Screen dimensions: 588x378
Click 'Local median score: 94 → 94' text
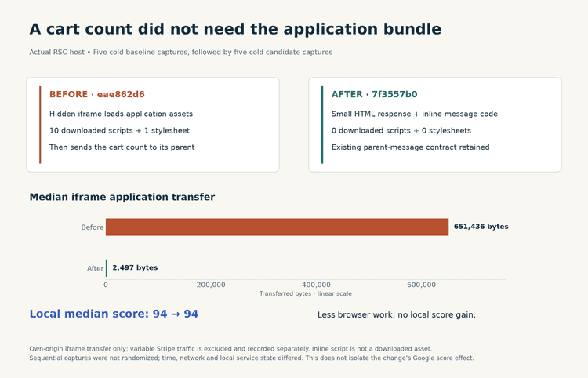(114, 314)
